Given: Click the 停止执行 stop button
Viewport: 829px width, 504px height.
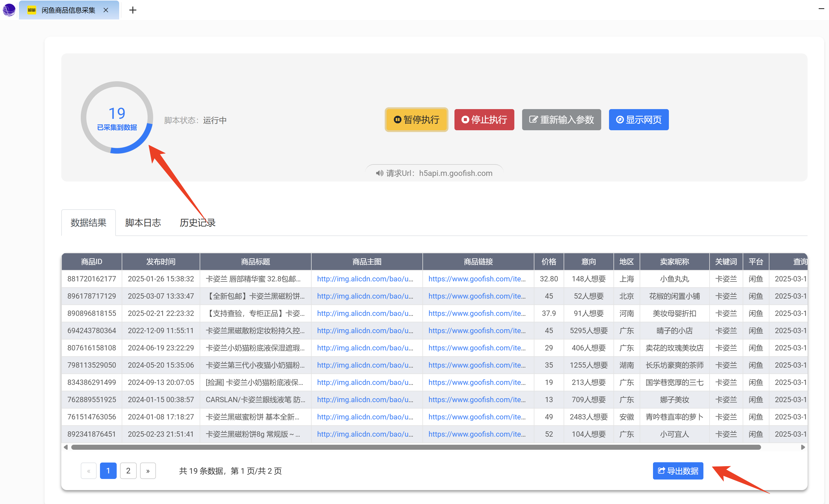Looking at the screenshot, I should tap(484, 120).
